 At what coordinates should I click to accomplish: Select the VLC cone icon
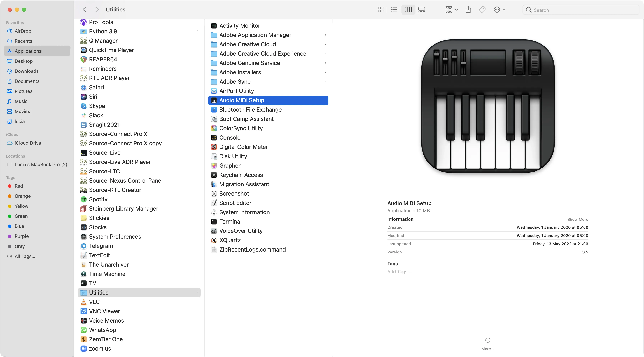[83, 302]
